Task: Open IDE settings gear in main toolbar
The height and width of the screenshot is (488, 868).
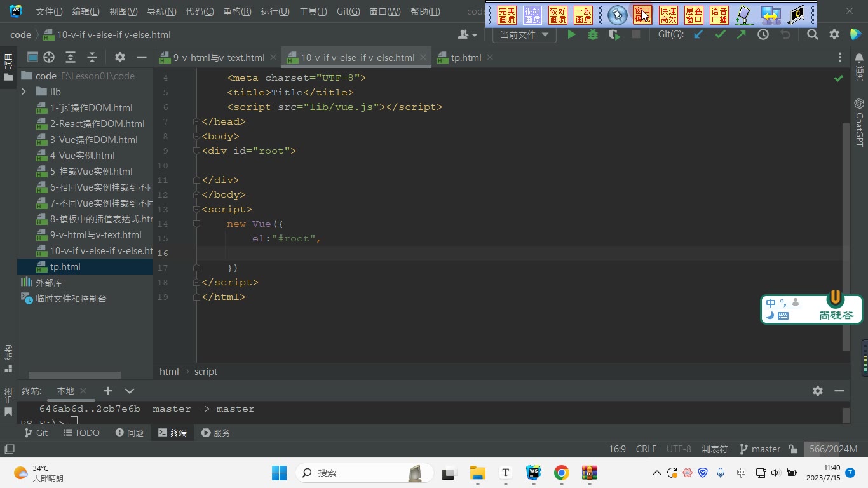Action: pos(834,35)
